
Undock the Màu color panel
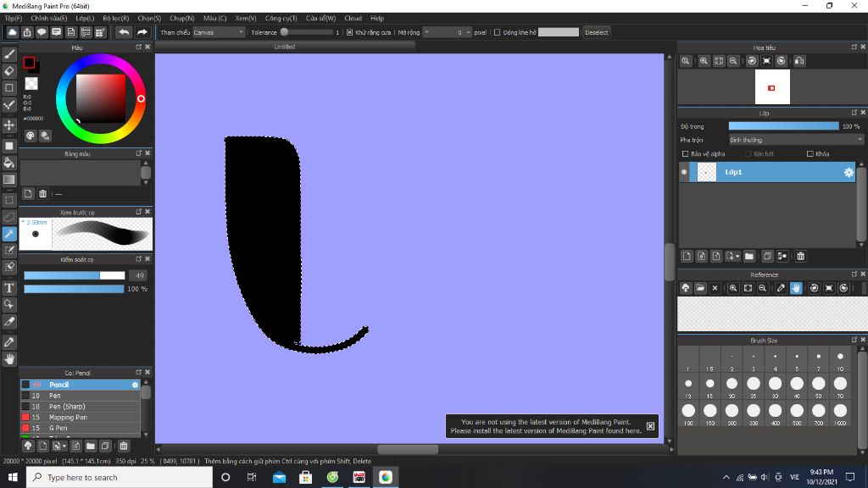point(138,47)
